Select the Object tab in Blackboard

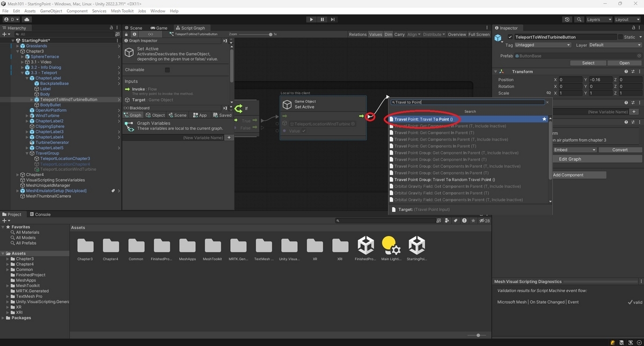tap(156, 115)
